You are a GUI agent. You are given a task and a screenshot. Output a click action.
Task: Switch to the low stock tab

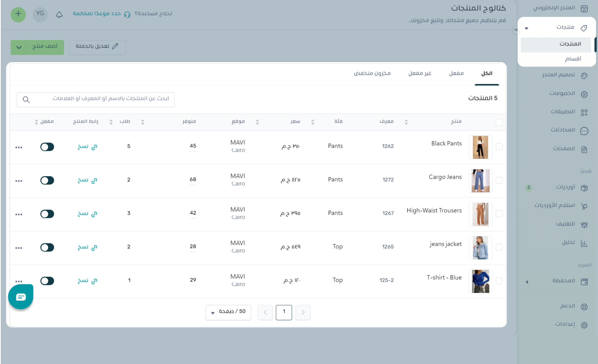coord(372,73)
